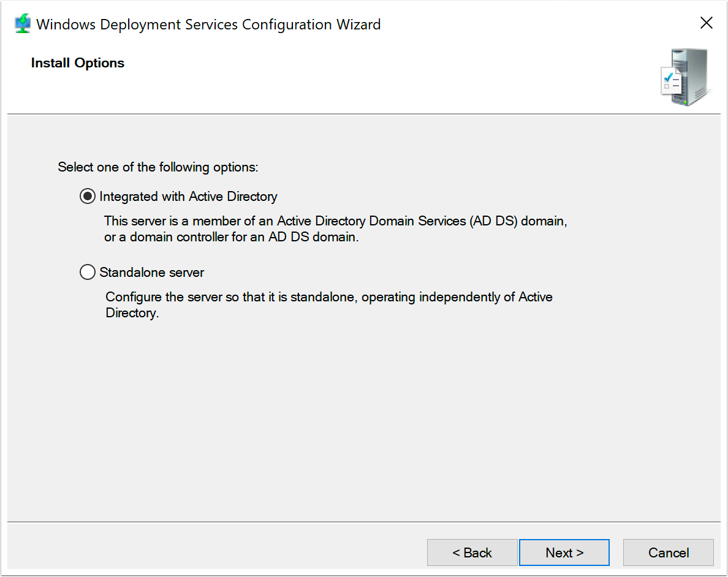
Task: Click the checkmark document icon on the server image
Action: pos(672,81)
